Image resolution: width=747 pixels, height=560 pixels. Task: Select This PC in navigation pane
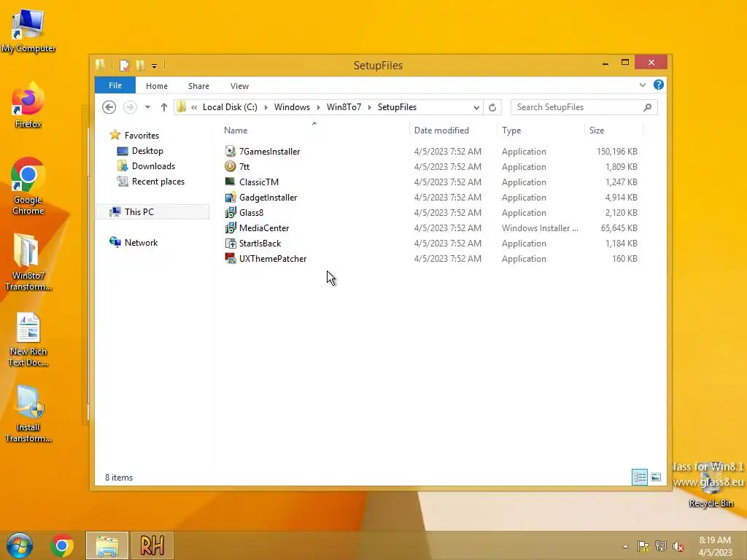152,212
